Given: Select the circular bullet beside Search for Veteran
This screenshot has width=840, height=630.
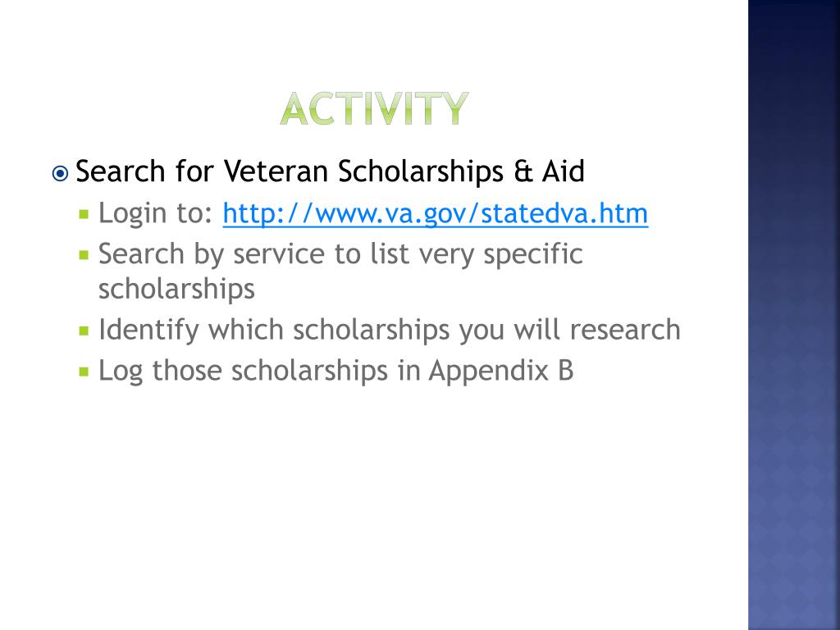Looking at the screenshot, I should [x=60, y=174].
